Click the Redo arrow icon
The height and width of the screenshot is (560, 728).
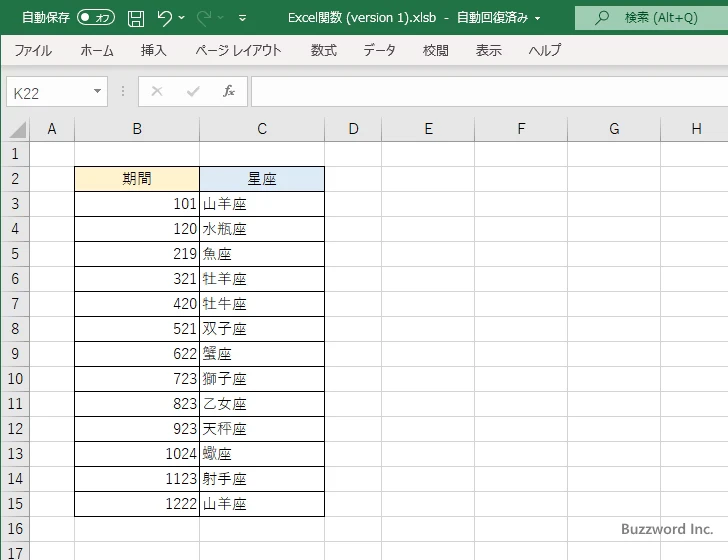204,18
